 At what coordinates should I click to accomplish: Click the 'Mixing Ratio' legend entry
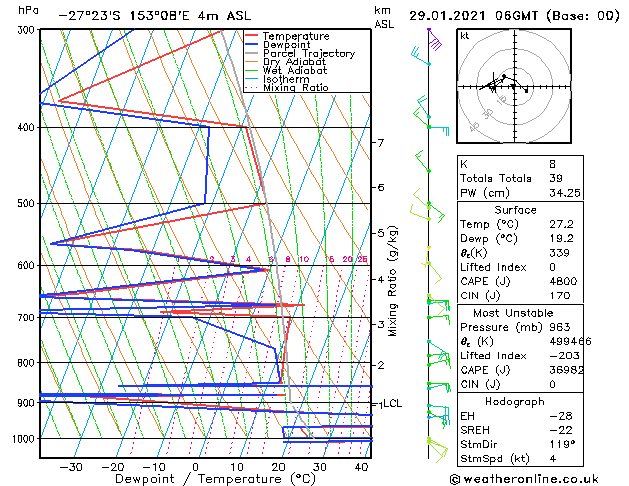coord(296,88)
